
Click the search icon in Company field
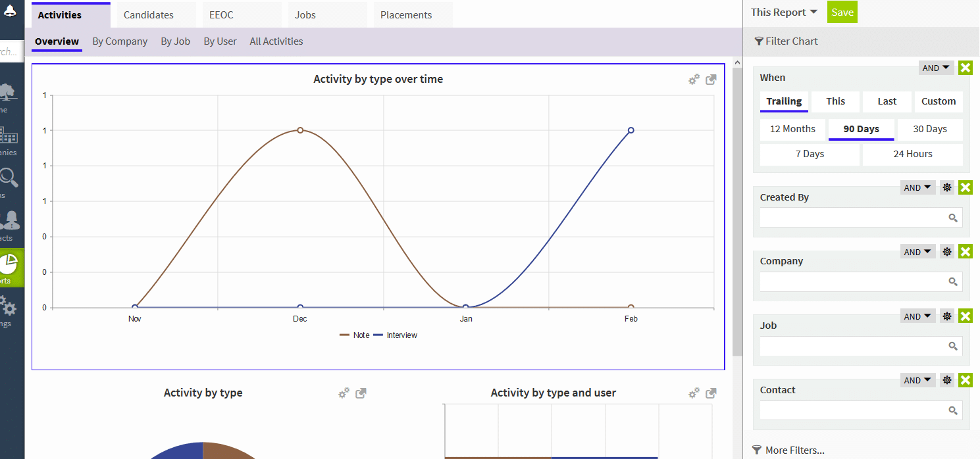tap(952, 281)
